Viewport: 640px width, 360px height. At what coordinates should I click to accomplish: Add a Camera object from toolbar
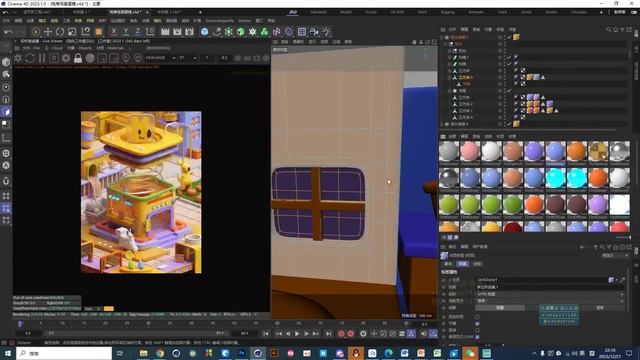point(314,31)
